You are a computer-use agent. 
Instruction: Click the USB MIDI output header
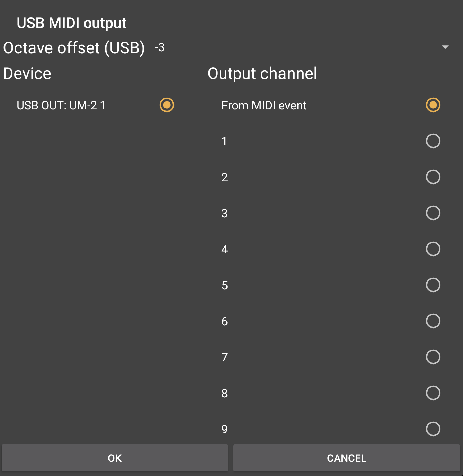(72, 23)
